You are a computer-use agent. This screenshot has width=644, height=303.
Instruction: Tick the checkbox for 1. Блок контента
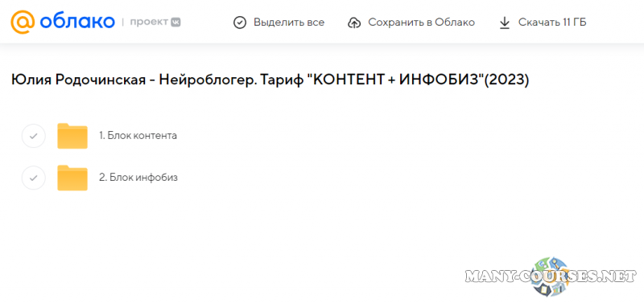(33, 136)
